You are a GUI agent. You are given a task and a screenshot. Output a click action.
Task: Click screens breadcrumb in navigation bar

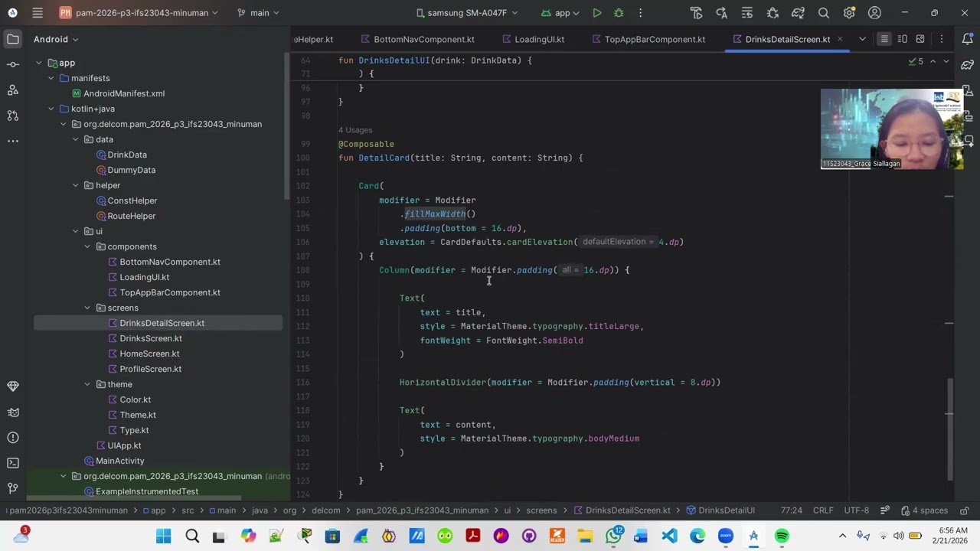coord(541,510)
